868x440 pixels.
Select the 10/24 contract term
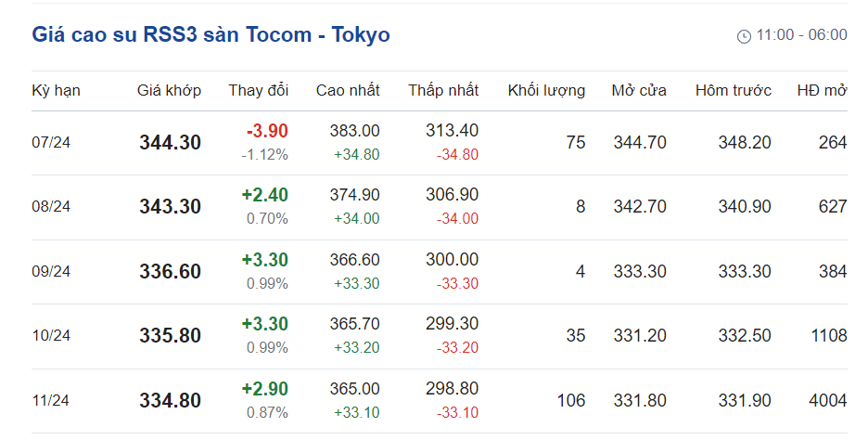click(51, 335)
